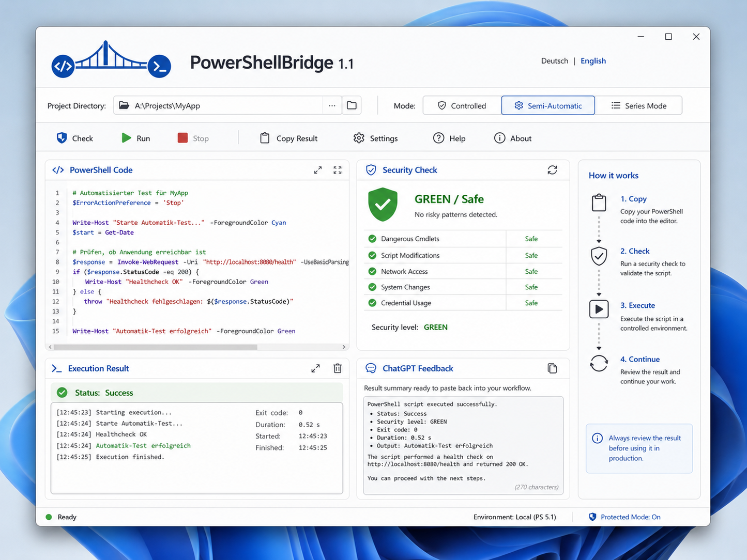Click Safe value for Dangerous Cmdlets
Viewport: 747px width, 560px height.
531,239
